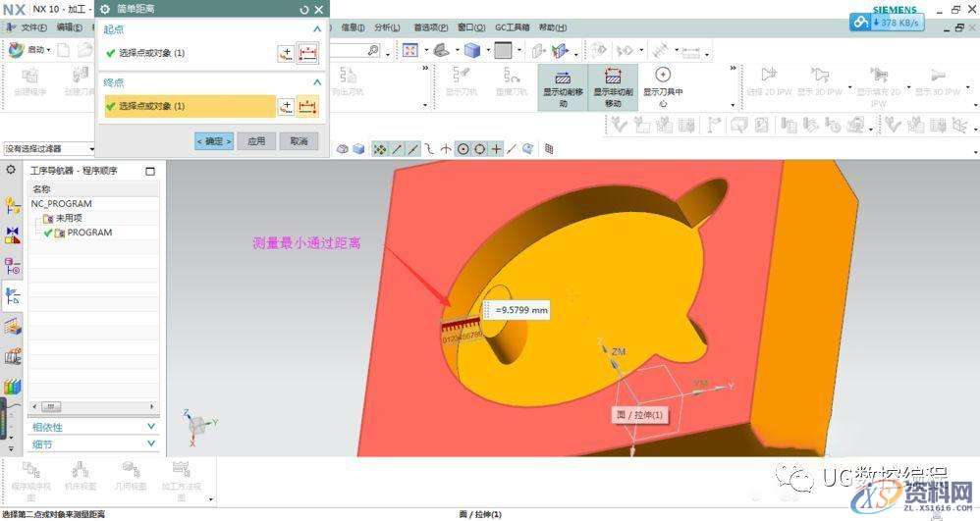Click the search key icon in command finder
This screenshot has width=980, height=521.
pyautogui.click(x=373, y=50)
